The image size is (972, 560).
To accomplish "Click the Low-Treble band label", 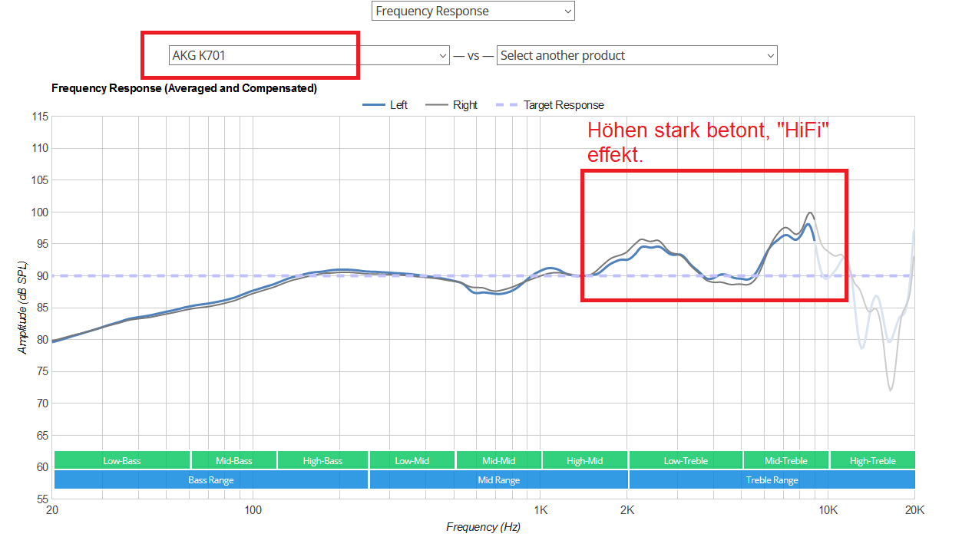I will click(x=686, y=460).
